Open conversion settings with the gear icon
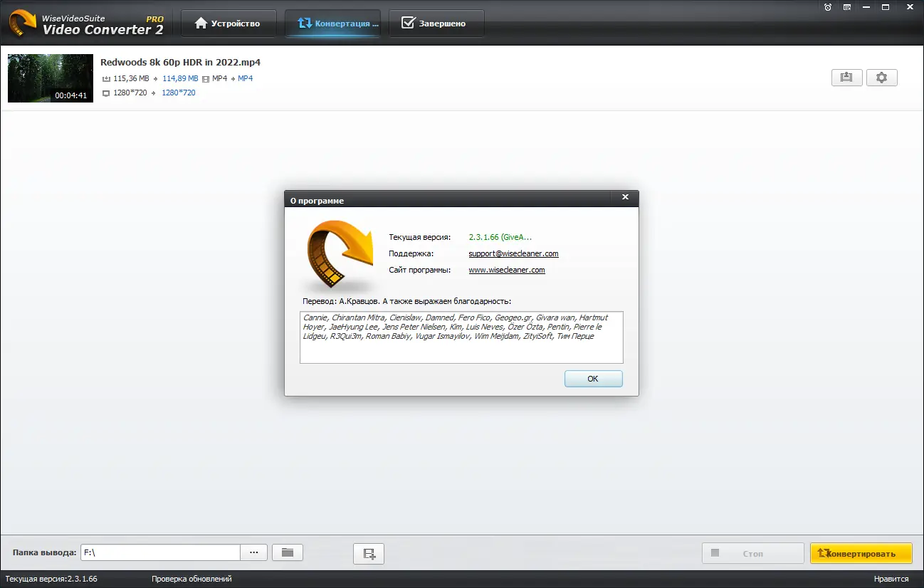Image resolution: width=924 pixels, height=588 pixels. (882, 78)
